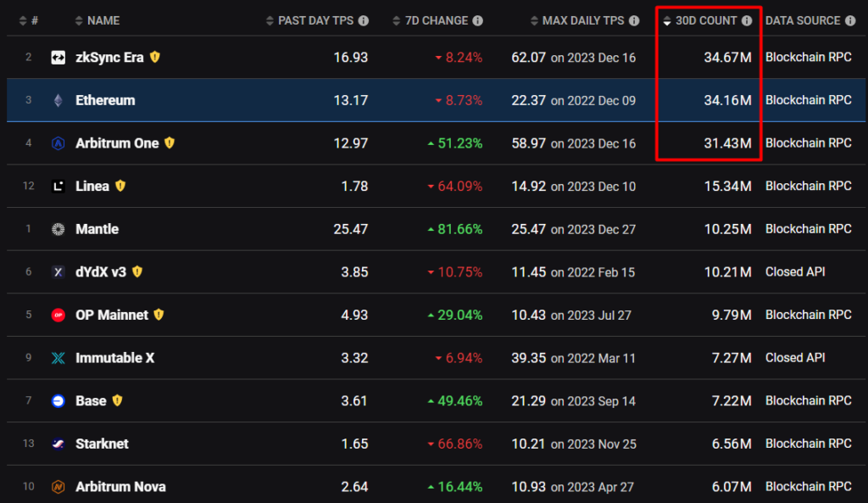Click the Ethereum diamond logo icon
This screenshot has width=868, height=503.
(58, 100)
